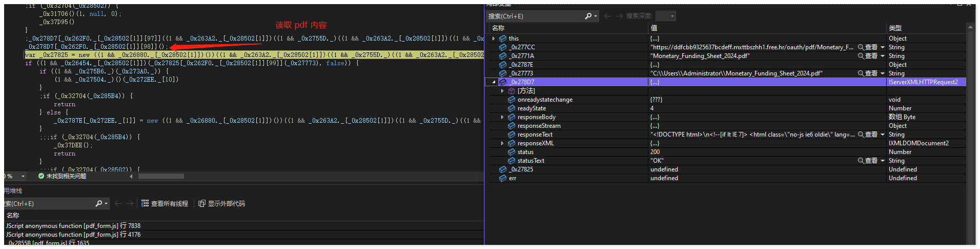Click locals search input field

pos(533,16)
